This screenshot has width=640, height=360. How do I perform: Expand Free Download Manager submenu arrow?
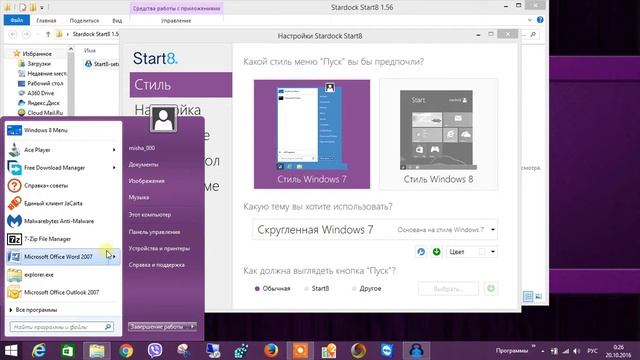click(114, 168)
